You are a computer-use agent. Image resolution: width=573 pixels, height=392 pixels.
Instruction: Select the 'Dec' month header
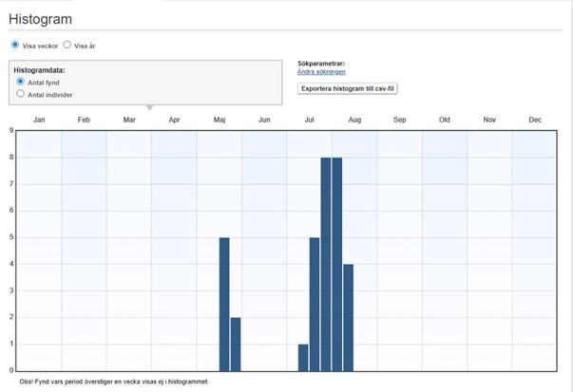(534, 120)
